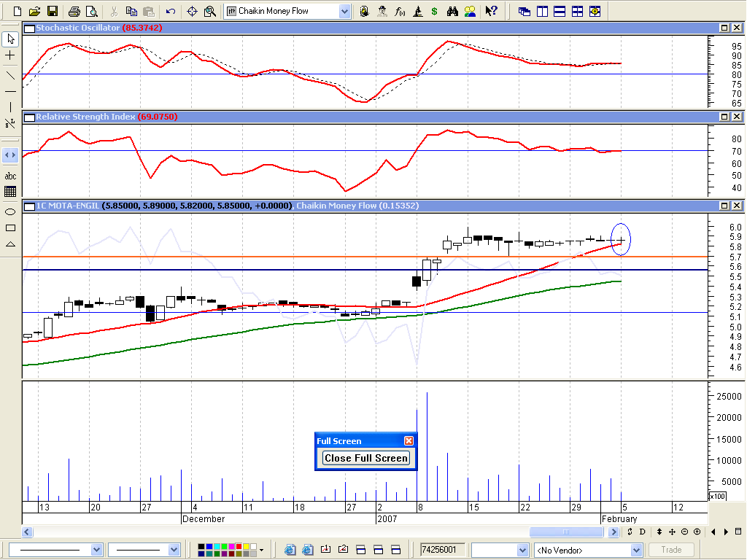Select the rectangle drawing tool
This screenshot has width=747, height=560.
[10, 227]
